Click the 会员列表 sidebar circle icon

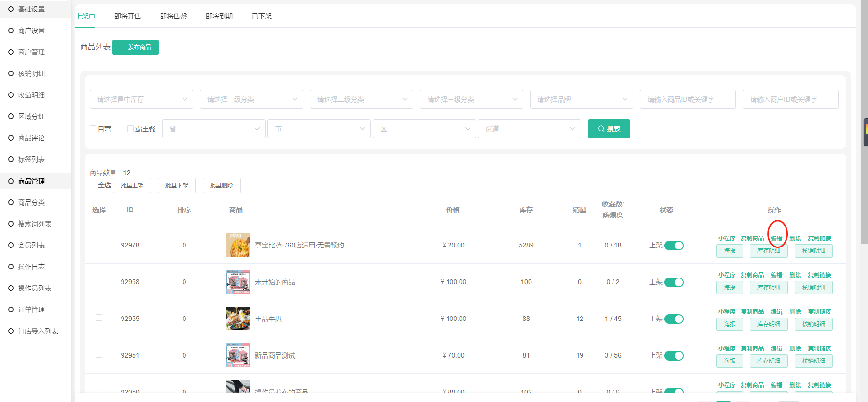[11, 245]
